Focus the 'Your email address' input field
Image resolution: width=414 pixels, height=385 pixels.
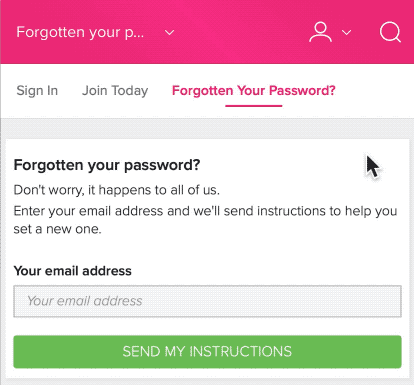coord(207,301)
